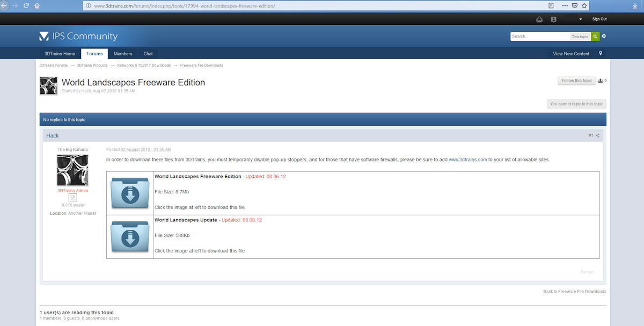Click the browser forward arrow
The height and width of the screenshot is (326, 644).
14,5
